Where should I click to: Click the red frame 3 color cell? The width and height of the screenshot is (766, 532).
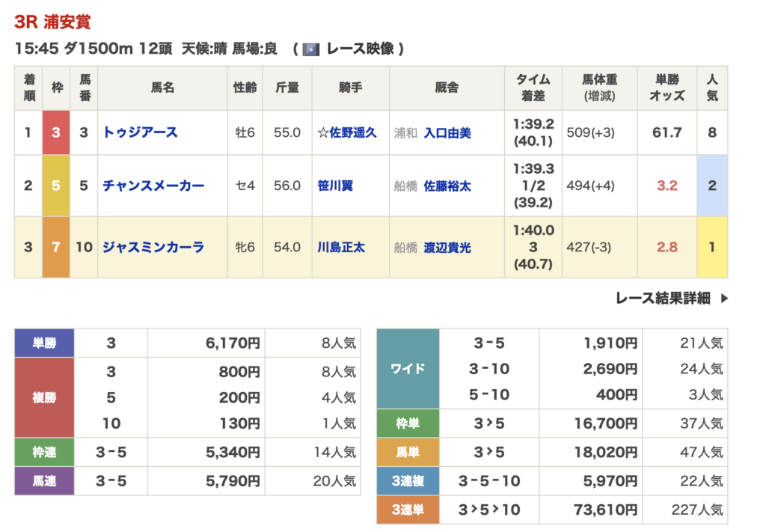56,132
